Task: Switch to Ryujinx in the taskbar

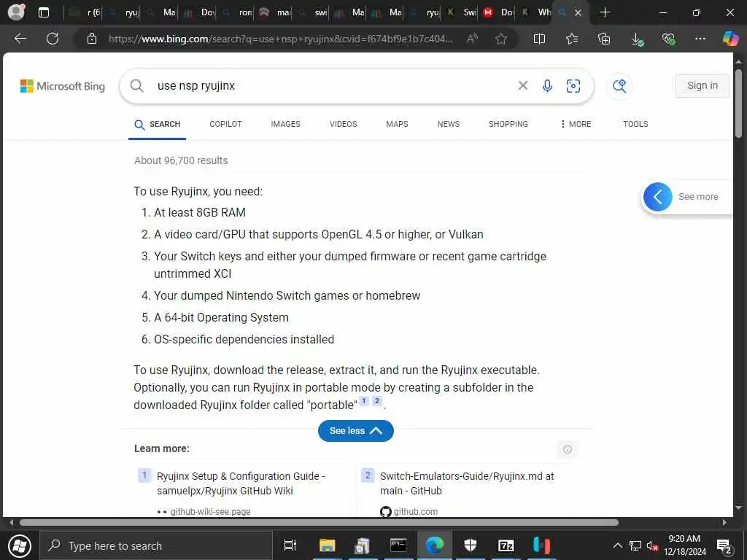Action: [541, 545]
